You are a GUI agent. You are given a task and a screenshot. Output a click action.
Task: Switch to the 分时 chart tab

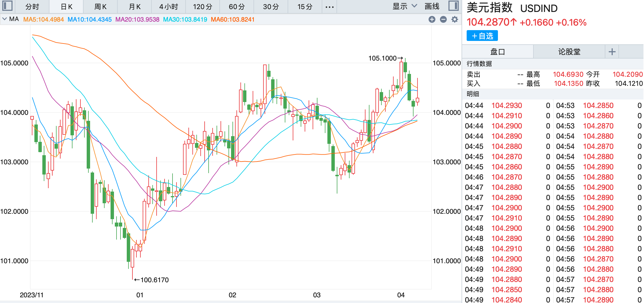click(x=32, y=7)
